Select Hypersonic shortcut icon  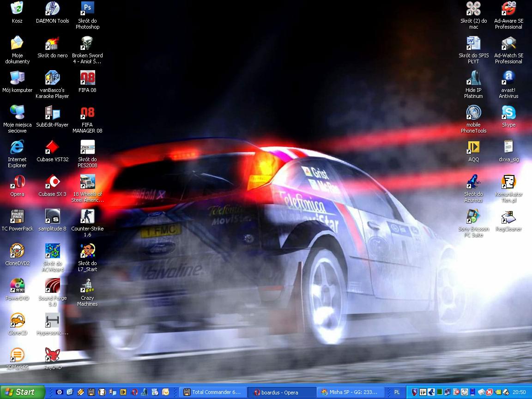52,324
